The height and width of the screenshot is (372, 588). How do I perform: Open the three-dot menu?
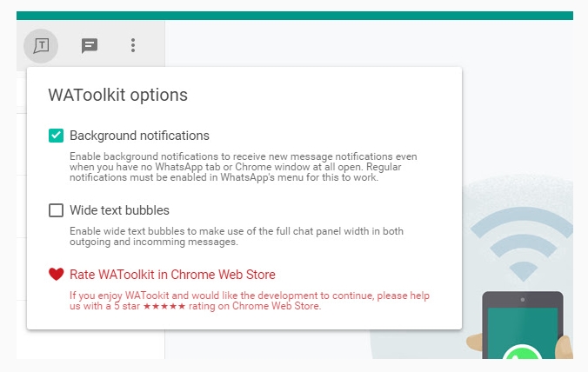[133, 45]
